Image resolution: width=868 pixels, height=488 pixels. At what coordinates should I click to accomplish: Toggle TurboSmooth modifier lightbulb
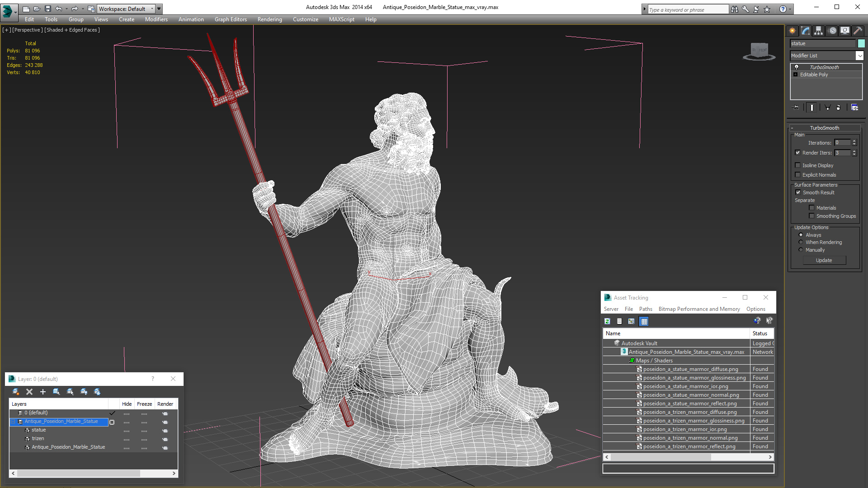[797, 67]
